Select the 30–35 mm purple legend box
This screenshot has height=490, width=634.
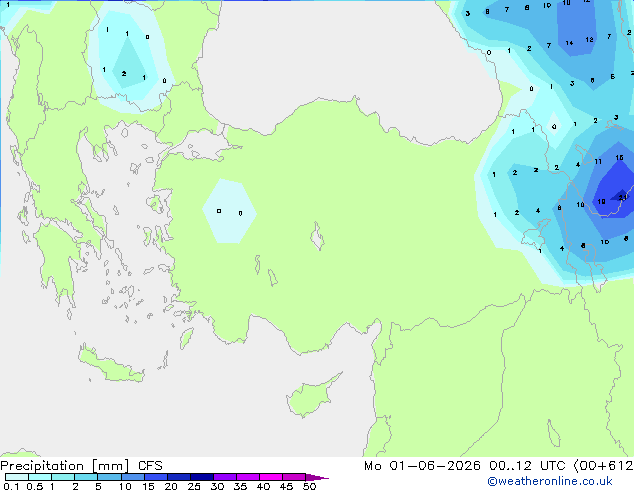point(225,477)
